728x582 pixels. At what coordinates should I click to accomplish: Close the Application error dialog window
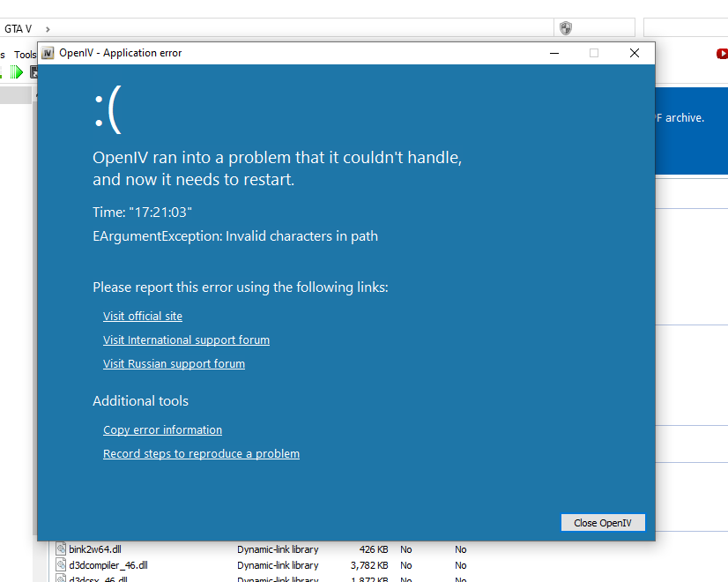click(634, 53)
